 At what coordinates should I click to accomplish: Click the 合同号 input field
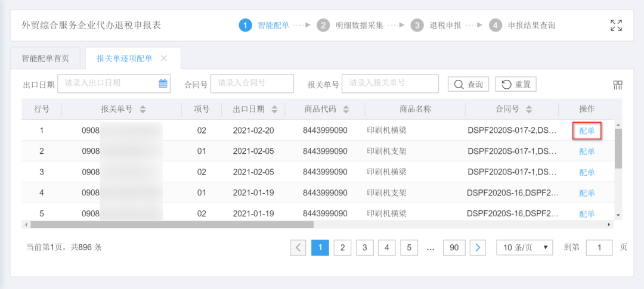(252, 84)
